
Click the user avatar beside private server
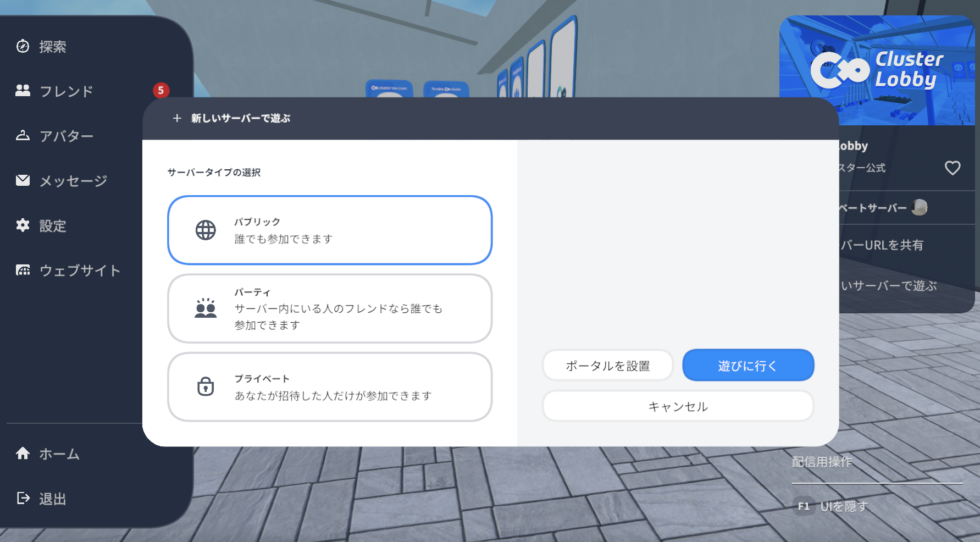pyautogui.click(x=919, y=207)
